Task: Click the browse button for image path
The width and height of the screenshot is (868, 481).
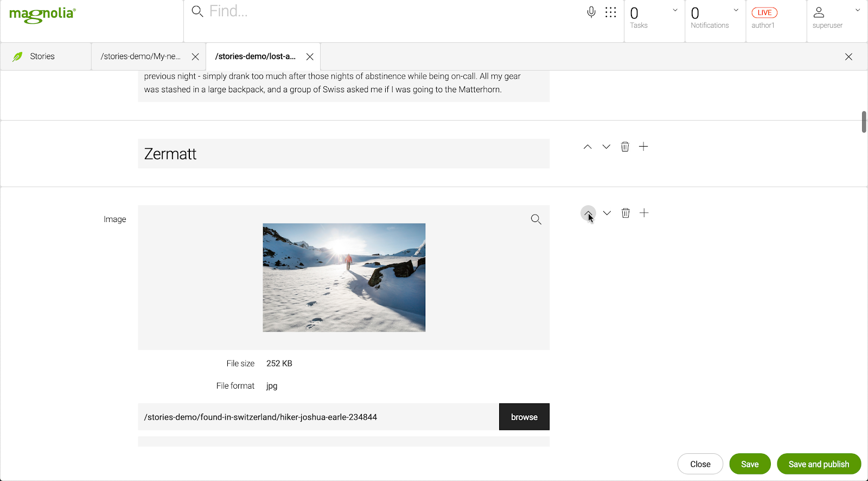Action: coord(524,416)
